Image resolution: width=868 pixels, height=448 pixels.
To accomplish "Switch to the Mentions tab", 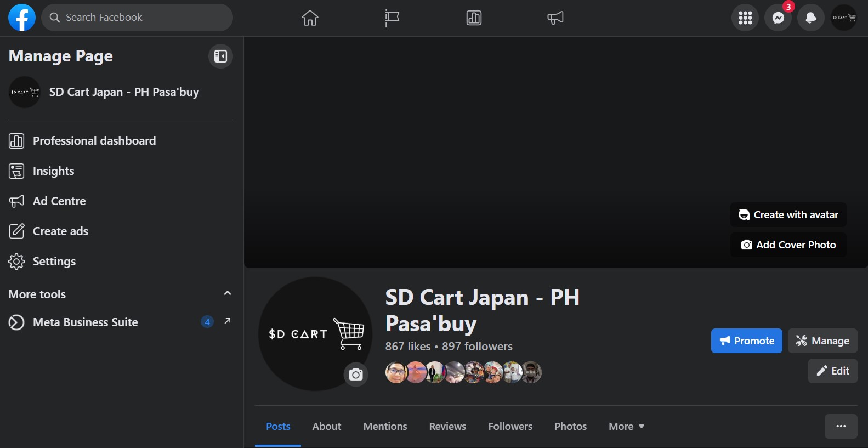I will pyautogui.click(x=385, y=427).
